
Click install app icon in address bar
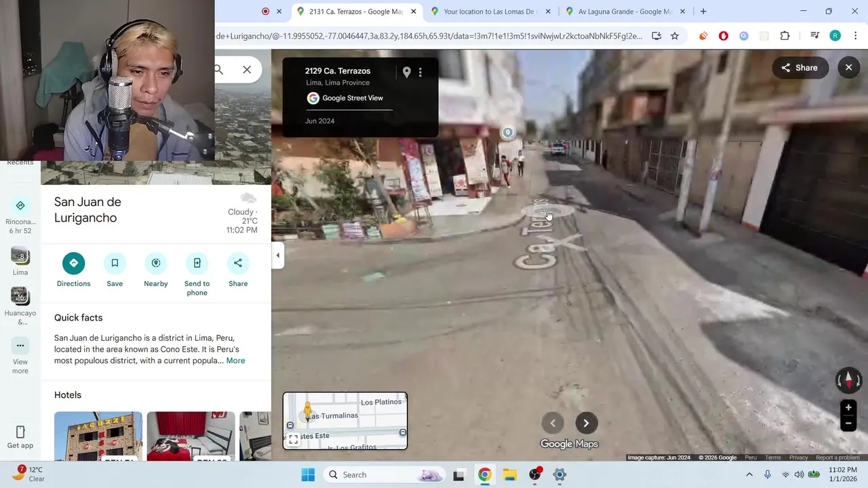click(x=656, y=36)
